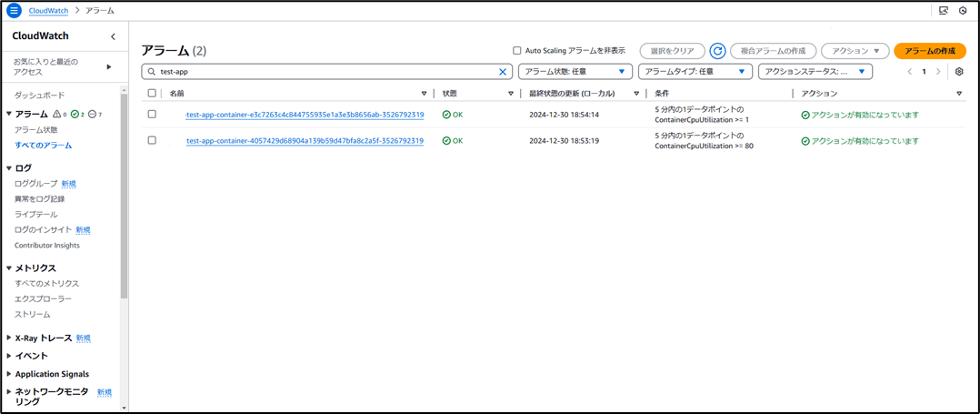Collapse the CloudWatch sidebar with chevron

pyautogui.click(x=113, y=36)
